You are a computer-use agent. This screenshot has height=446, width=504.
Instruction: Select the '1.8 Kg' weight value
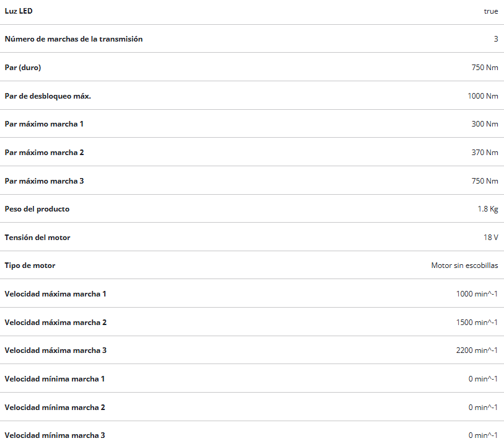click(487, 209)
